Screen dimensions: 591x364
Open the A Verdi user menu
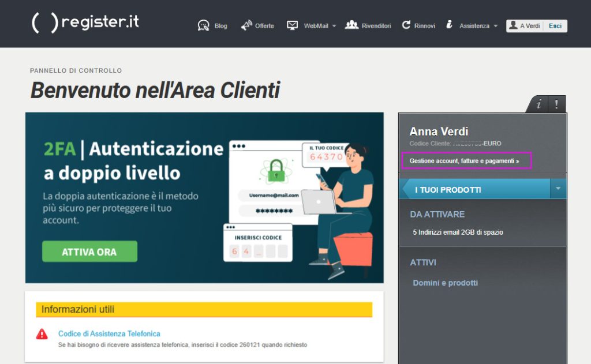click(x=524, y=26)
